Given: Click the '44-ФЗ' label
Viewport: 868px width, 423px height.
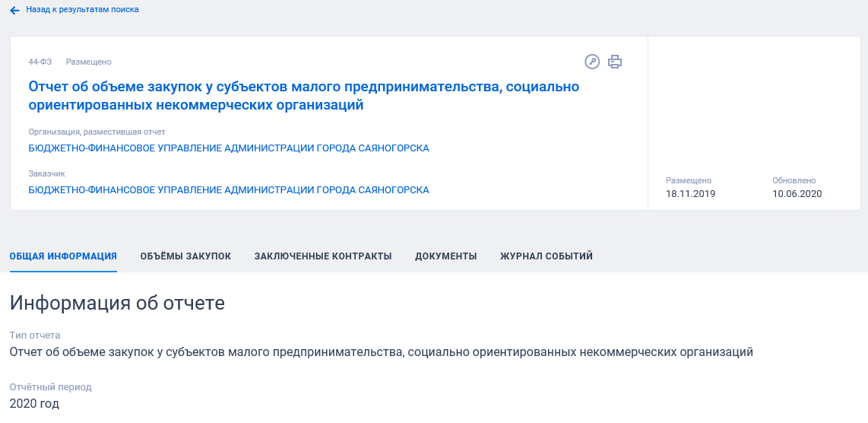Looking at the screenshot, I should [x=40, y=62].
